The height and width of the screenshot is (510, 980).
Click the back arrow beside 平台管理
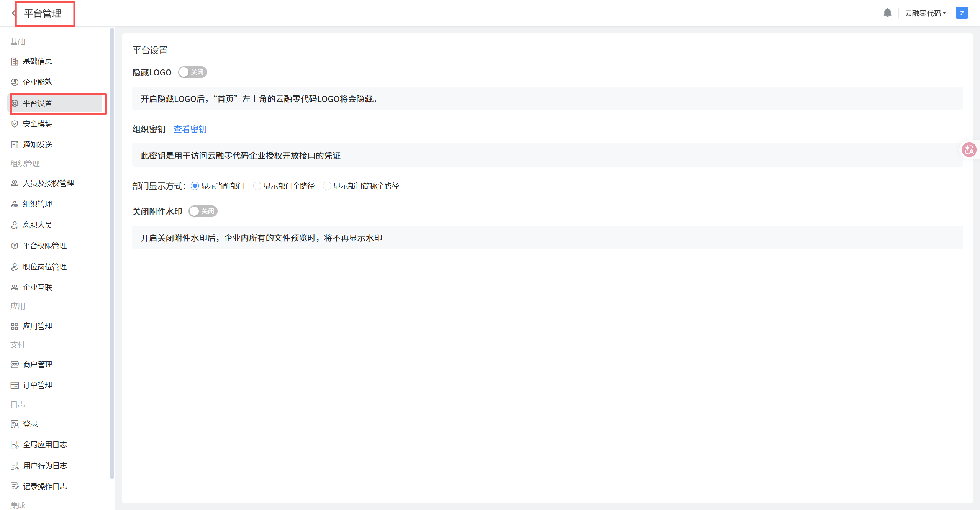pyautogui.click(x=14, y=13)
